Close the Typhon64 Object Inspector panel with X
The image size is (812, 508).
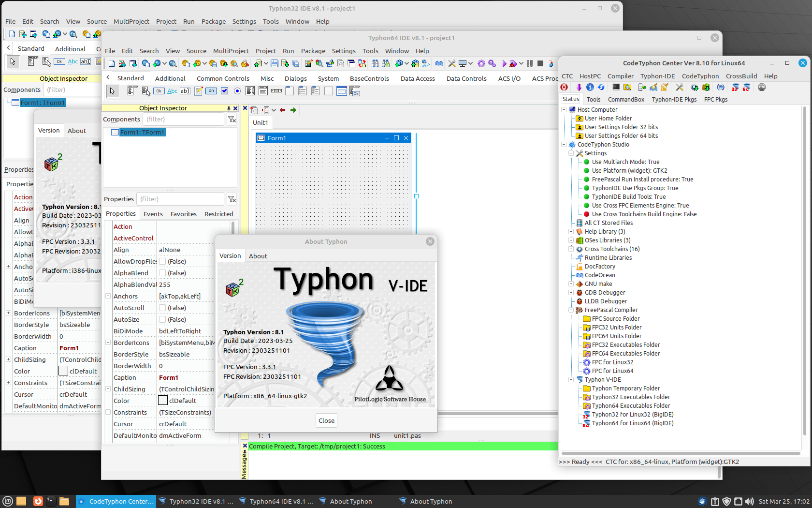[x=235, y=108]
